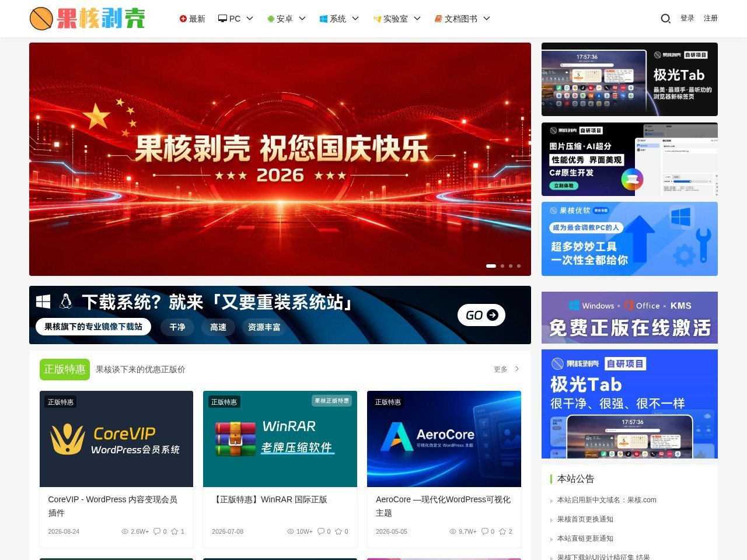Click the Android robot icon beside 安卓
747x560 pixels.
pyautogui.click(x=271, y=19)
